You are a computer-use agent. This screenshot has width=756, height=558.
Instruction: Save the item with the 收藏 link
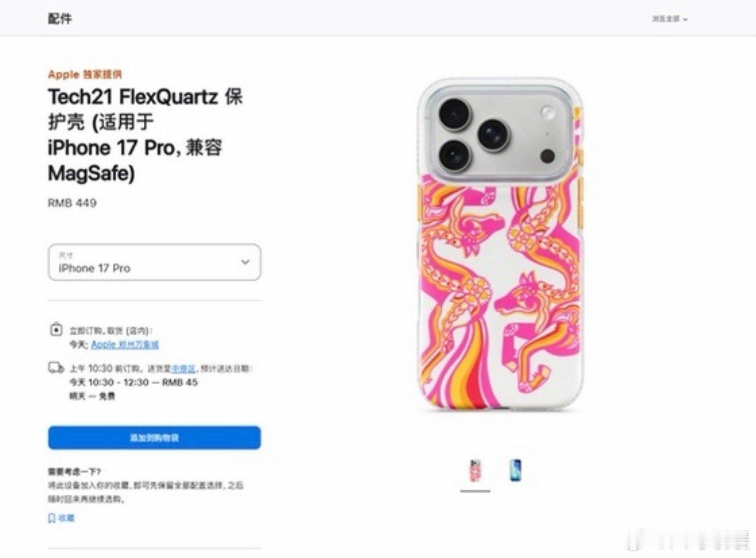tap(66, 518)
